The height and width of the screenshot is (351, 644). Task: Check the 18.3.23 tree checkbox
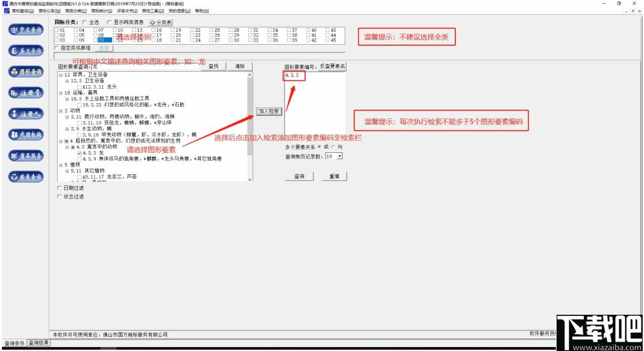[x=79, y=105]
